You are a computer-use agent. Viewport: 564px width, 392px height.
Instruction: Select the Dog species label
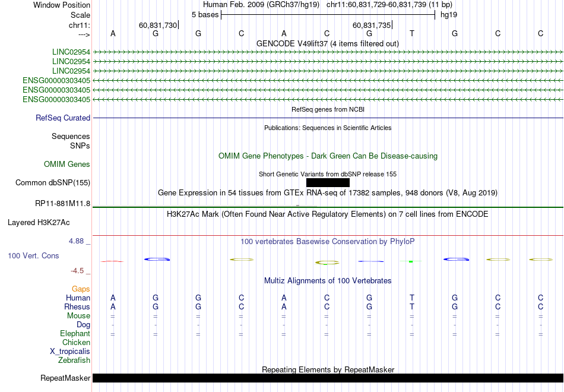(x=84, y=325)
